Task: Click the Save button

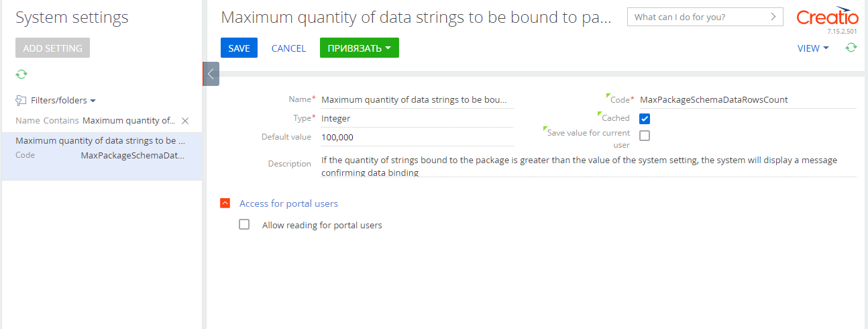Action: (239, 48)
